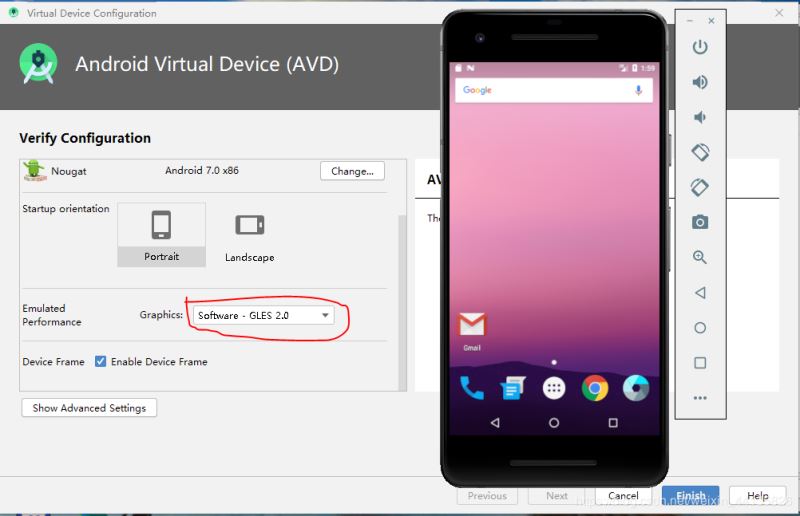Click Android 7.0 x86 text
The height and width of the screenshot is (516, 800).
(202, 170)
